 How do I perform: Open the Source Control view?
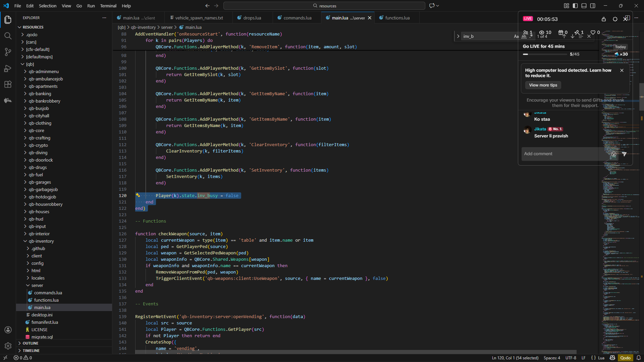8,52
